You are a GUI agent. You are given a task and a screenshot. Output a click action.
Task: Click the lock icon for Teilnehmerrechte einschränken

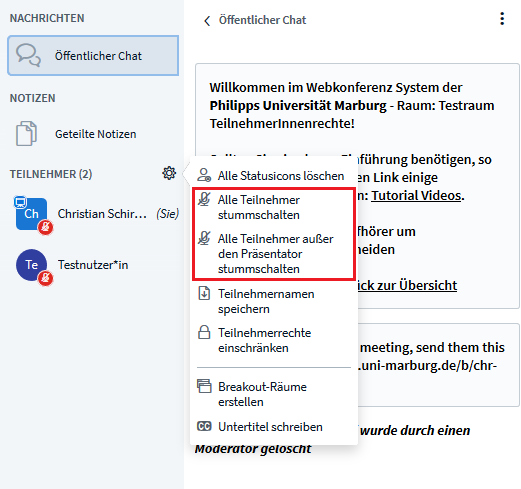click(x=204, y=332)
